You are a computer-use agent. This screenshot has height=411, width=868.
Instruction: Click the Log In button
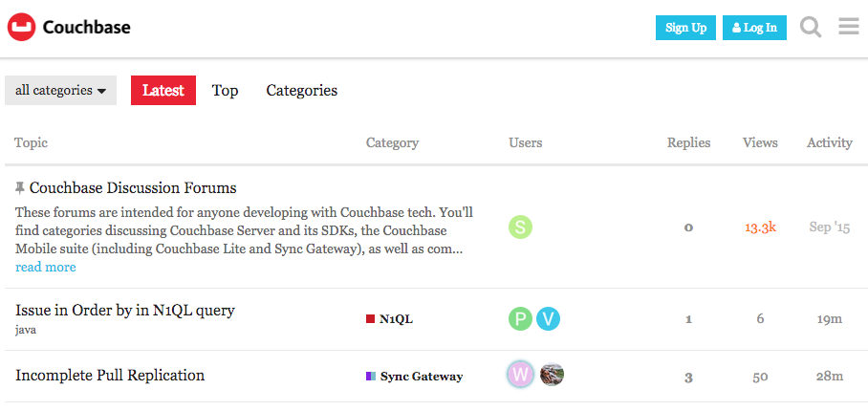coord(754,28)
